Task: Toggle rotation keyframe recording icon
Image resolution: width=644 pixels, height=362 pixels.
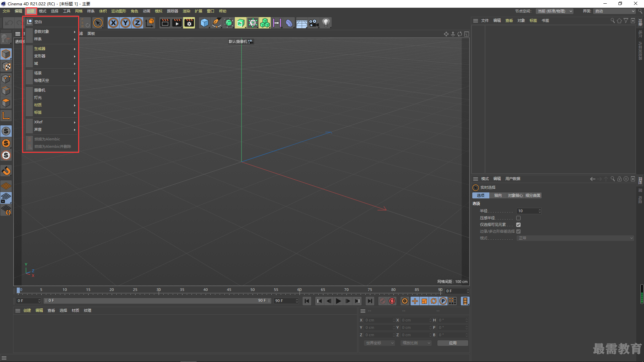Action: 434,301
